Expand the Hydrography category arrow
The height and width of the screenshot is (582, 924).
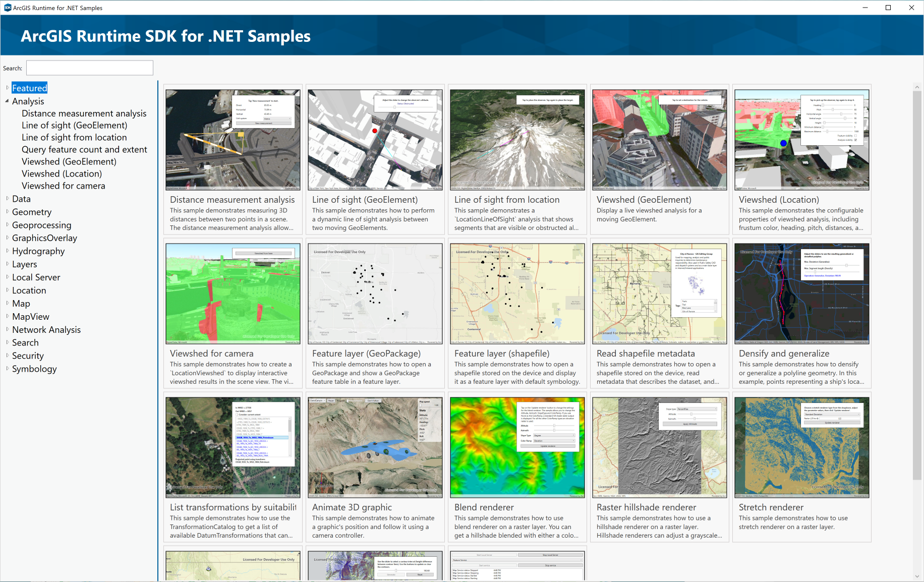tap(7, 251)
